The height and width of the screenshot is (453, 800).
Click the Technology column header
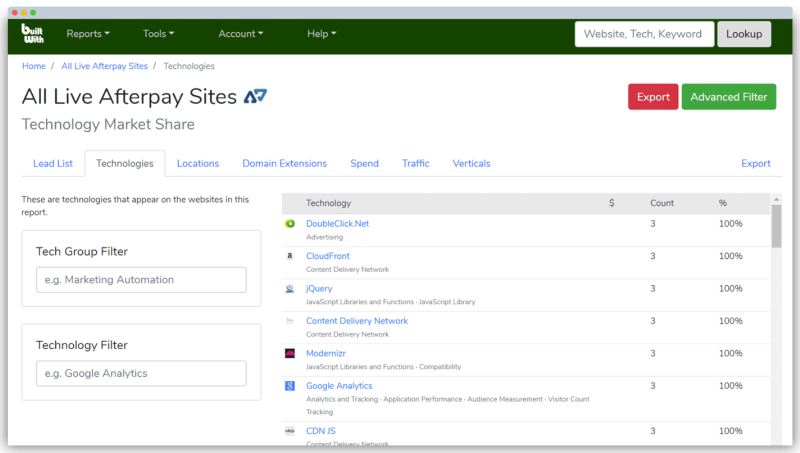329,203
